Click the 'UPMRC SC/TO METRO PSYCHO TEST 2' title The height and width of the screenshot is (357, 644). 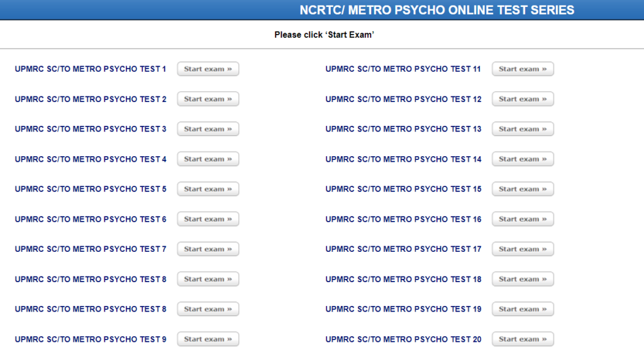(91, 99)
